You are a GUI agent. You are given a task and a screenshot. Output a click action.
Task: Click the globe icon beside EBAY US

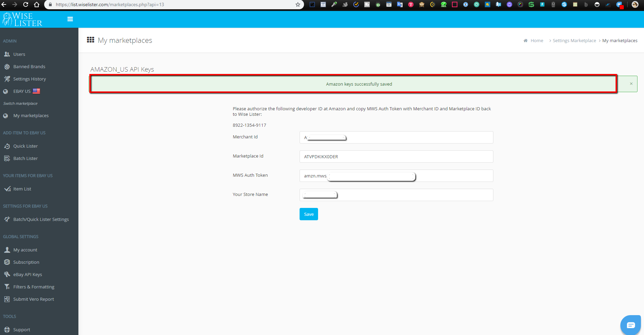[5, 91]
